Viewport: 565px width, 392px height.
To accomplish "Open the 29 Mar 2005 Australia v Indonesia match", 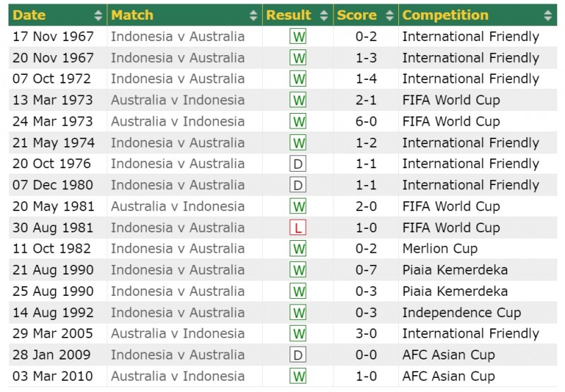I will (177, 333).
